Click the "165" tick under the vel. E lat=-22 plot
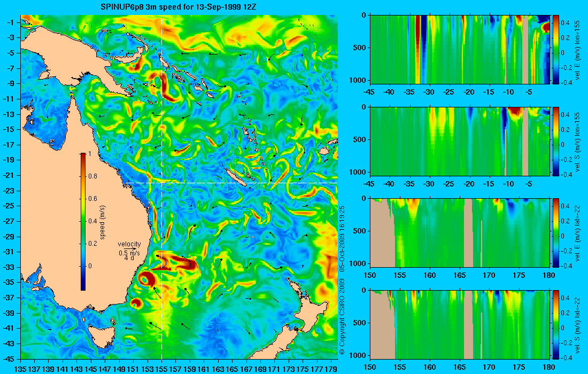The image size is (588, 374). tap(459, 276)
